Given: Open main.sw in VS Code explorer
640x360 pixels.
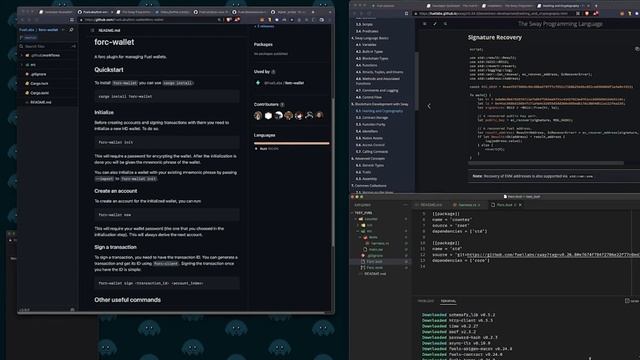Looking at the screenshot, I should 373,249.
